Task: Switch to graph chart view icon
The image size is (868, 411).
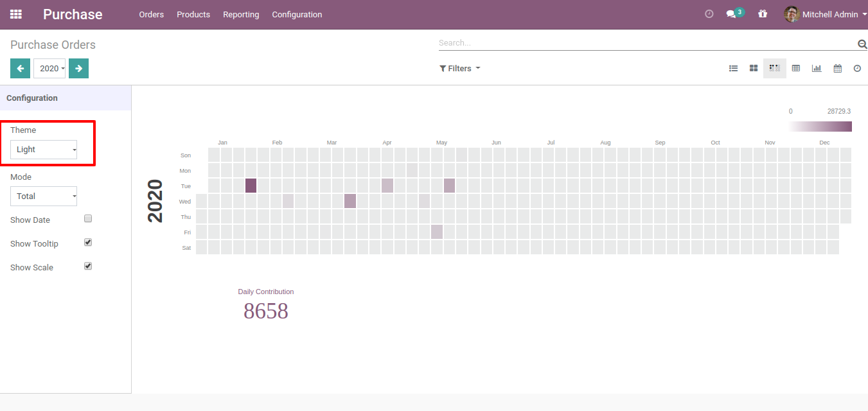Action: click(817, 68)
